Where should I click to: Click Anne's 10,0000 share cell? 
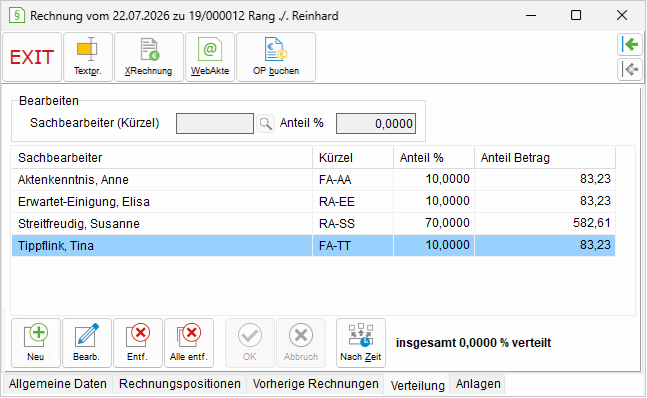(434, 179)
